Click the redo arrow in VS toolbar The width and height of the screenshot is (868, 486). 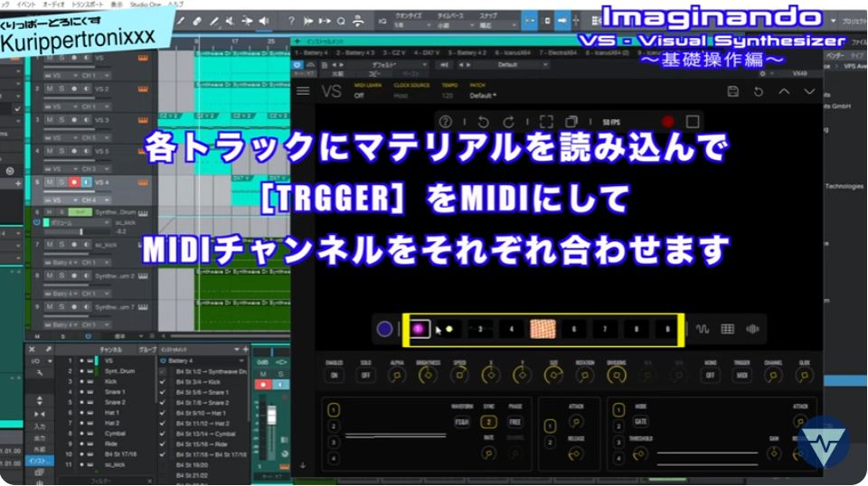coord(508,122)
